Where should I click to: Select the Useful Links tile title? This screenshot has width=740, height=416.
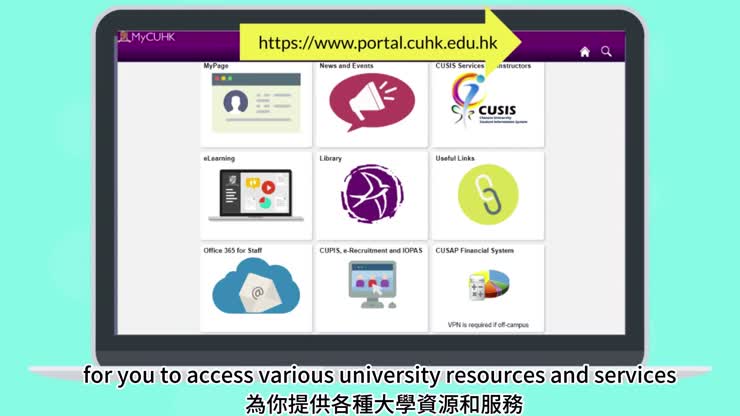(455, 158)
